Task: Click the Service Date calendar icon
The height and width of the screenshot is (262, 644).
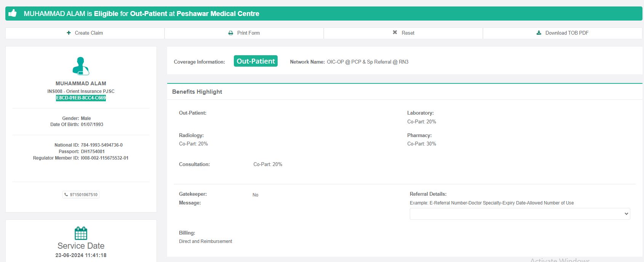Action: pos(81,233)
